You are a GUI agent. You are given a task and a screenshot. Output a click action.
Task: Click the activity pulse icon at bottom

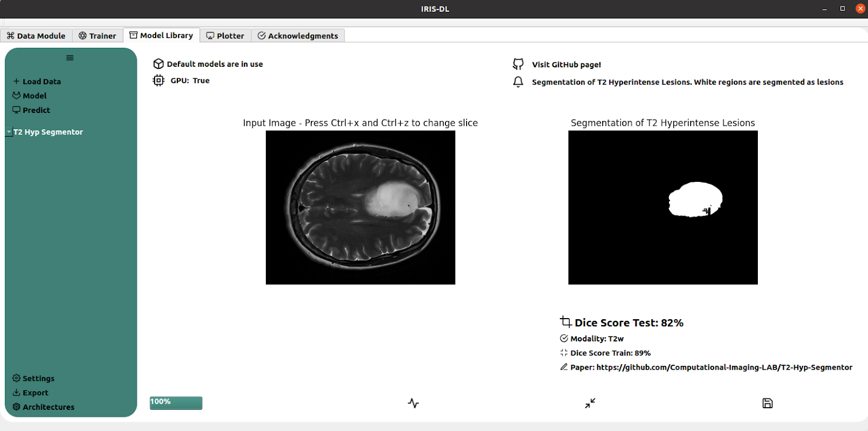(413, 403)
